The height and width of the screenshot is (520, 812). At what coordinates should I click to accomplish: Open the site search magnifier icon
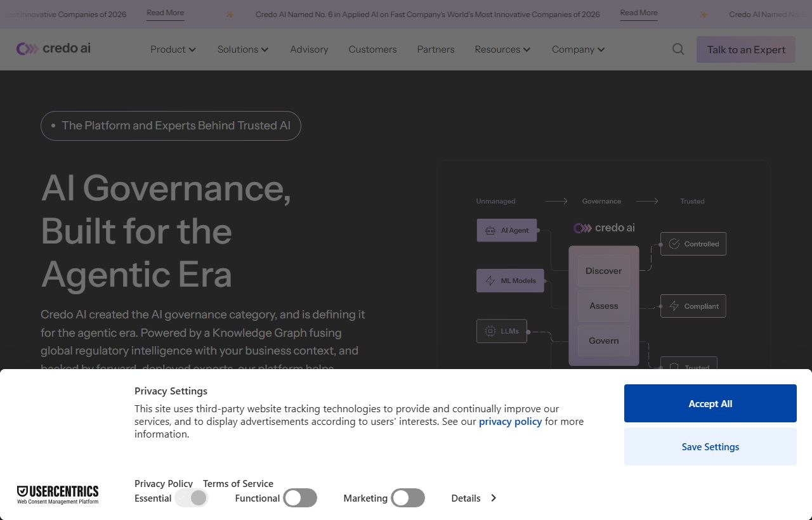678,49
